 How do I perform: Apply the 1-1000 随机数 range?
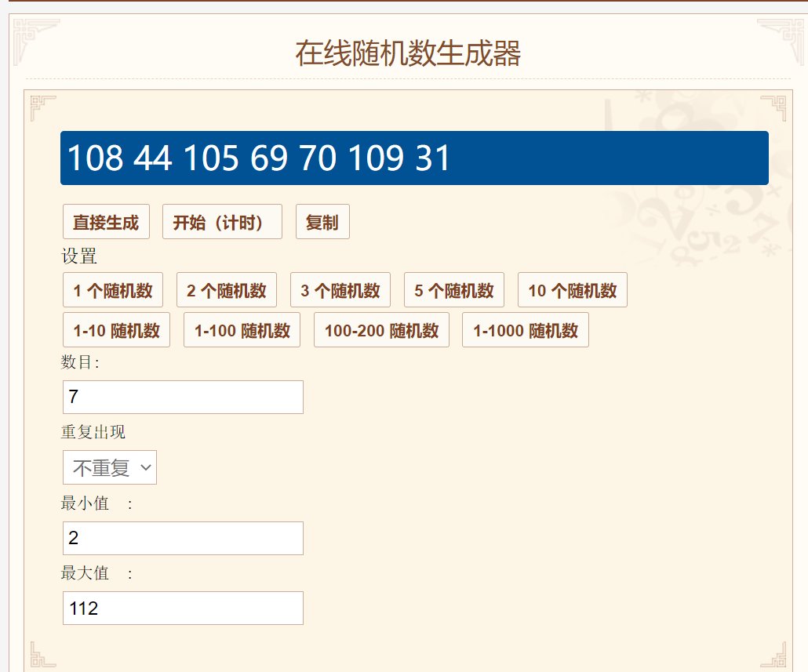(526, 330)
